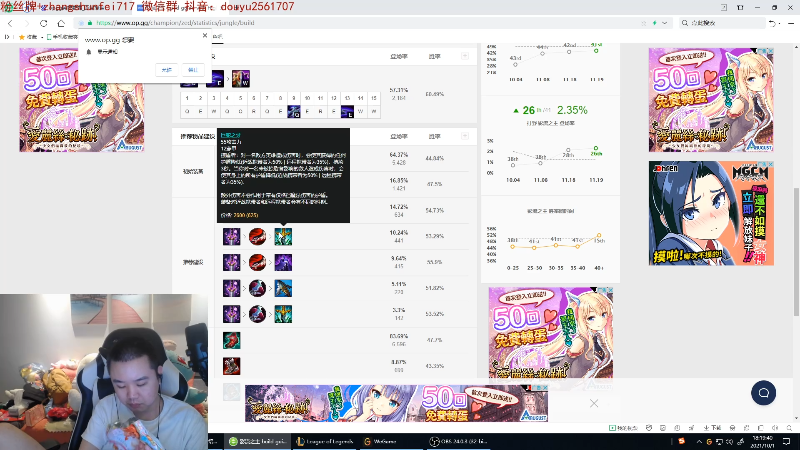
Task: Close the op.gg notification permission popup
Action: click(x=205, y=35)
